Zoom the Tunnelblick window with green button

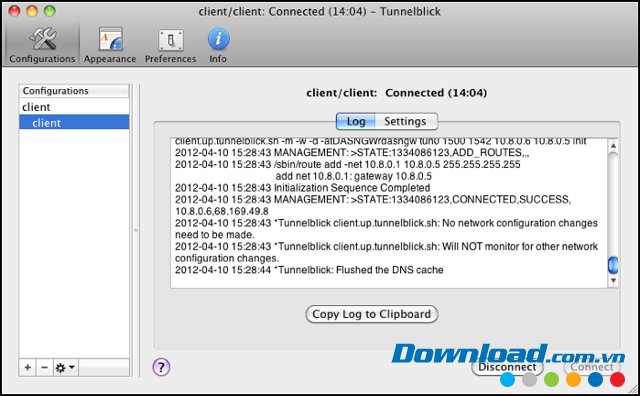[x=50, y=11]
